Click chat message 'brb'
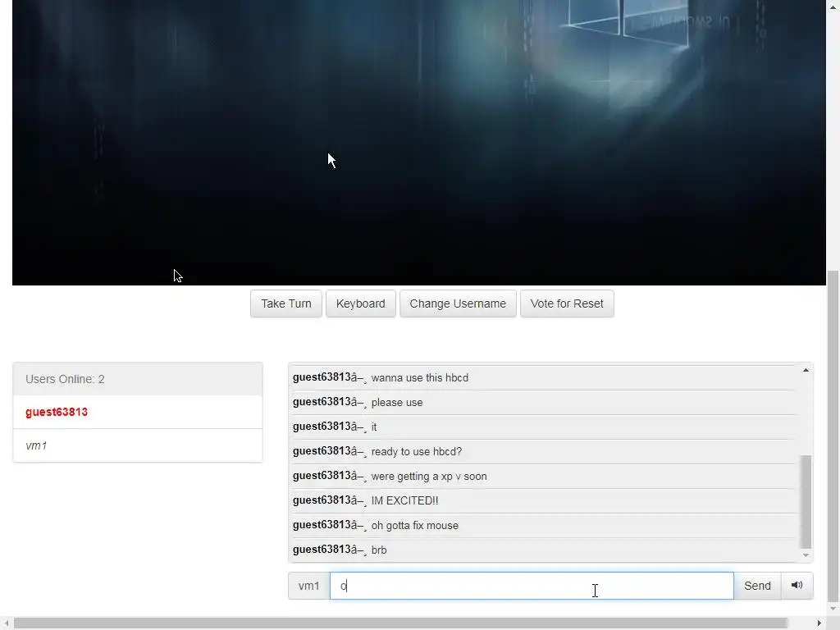840x630 pixels. [x=379, y=550]
